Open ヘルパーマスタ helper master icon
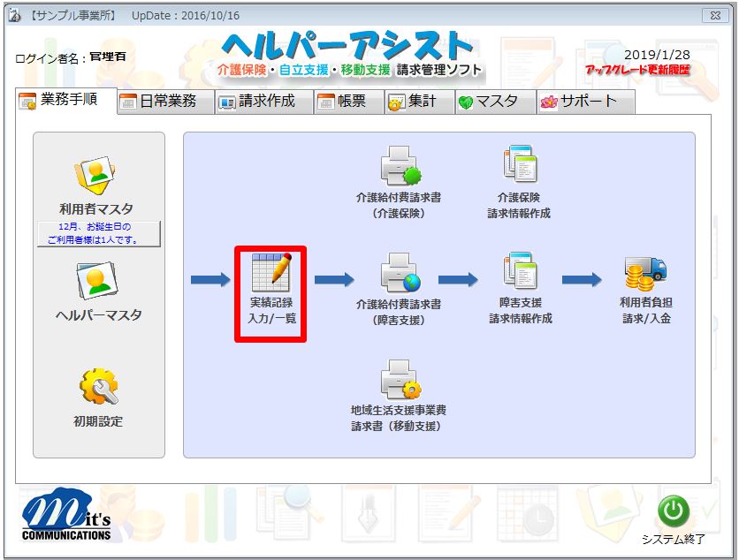739x560 pixels. pos(98,283)
